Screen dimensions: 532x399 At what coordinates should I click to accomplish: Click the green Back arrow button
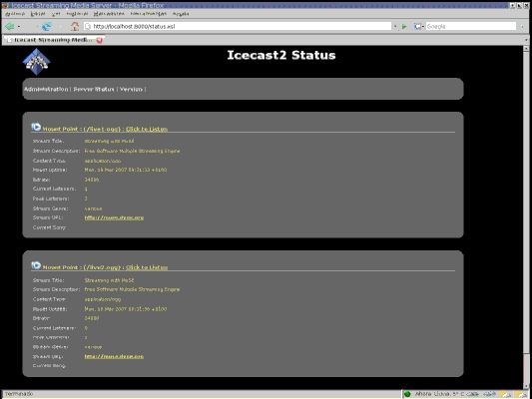10,26
